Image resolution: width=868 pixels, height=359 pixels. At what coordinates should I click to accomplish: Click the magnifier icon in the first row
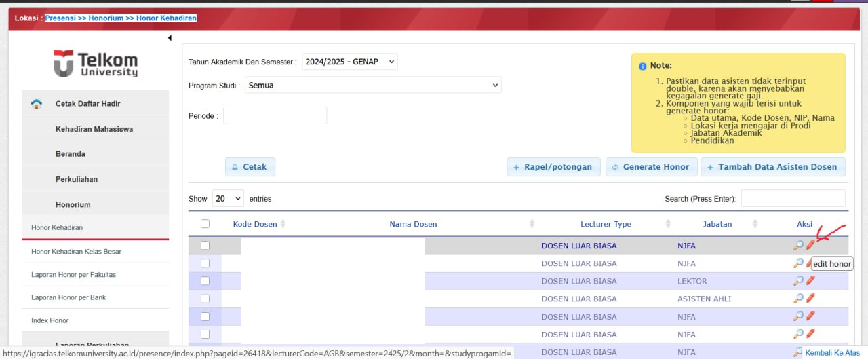click(798, 246)
